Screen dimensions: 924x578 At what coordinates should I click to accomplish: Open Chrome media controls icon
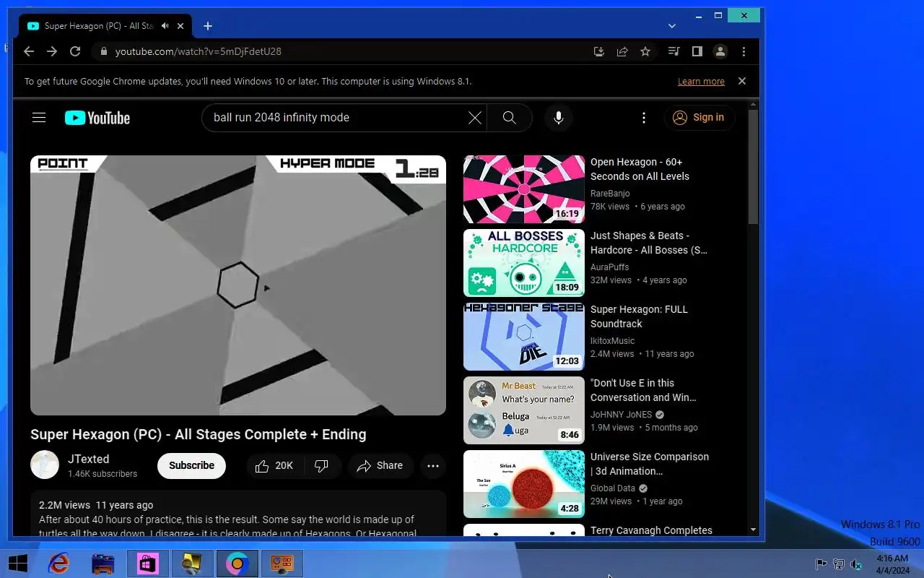[x=674, y=51]
